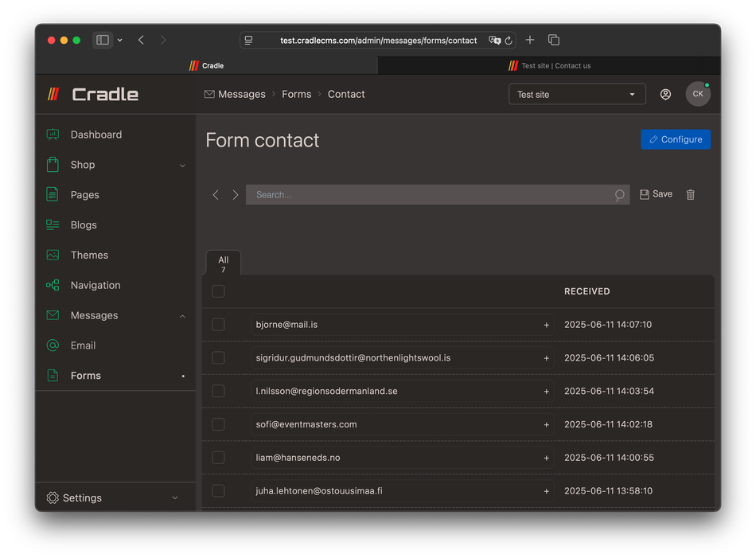Switch to Test site Contact us tab

pos(549,66)
